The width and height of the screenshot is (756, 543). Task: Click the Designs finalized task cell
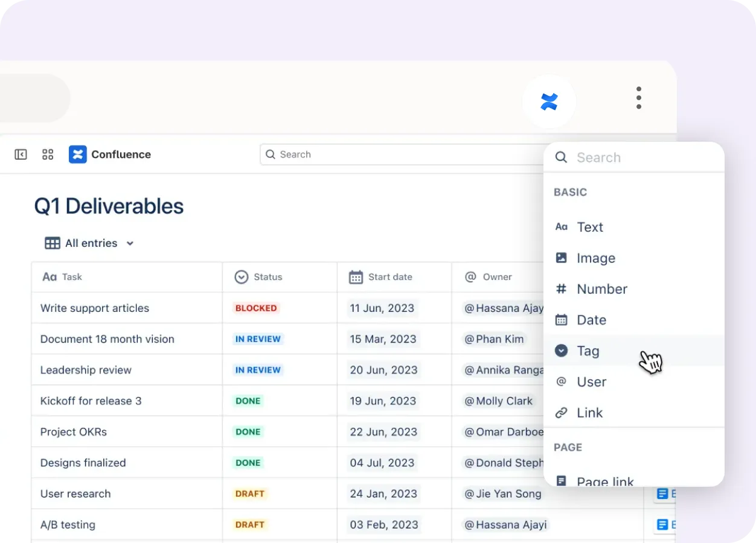pyautogui.click(x=127, y=463)
